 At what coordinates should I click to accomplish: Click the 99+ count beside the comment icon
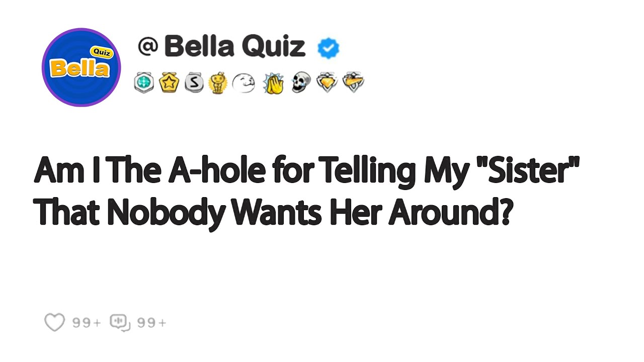[151, 323]
